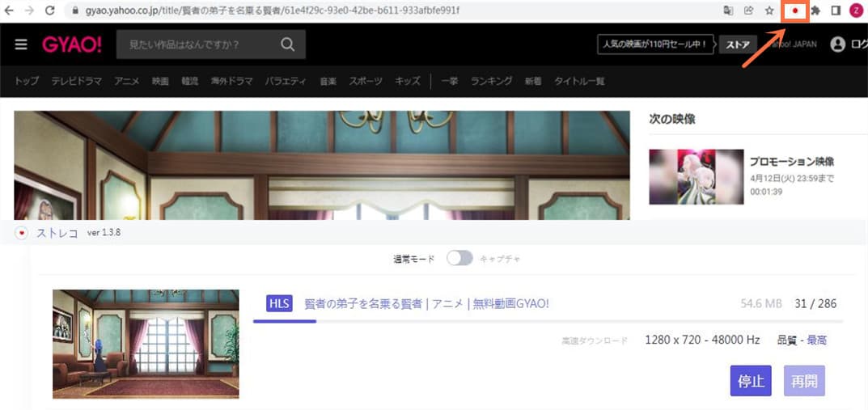Toggle 通常モード / キャプチャ switch
Viewport: 868px width, 410px height.
pyautogui.click(x=459, y=259)
